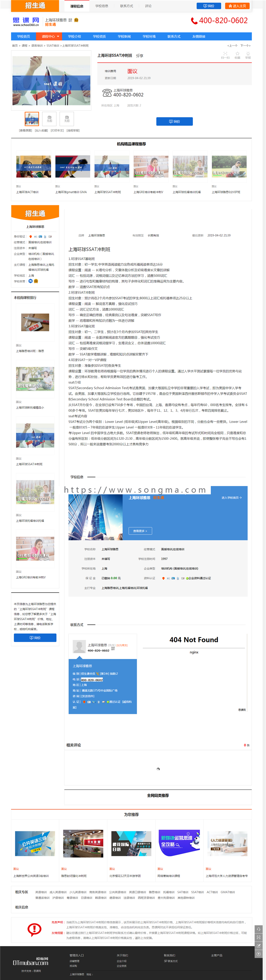Open 学校首页 in the navigation bar
Screen dimensions: 266x980
24,37
